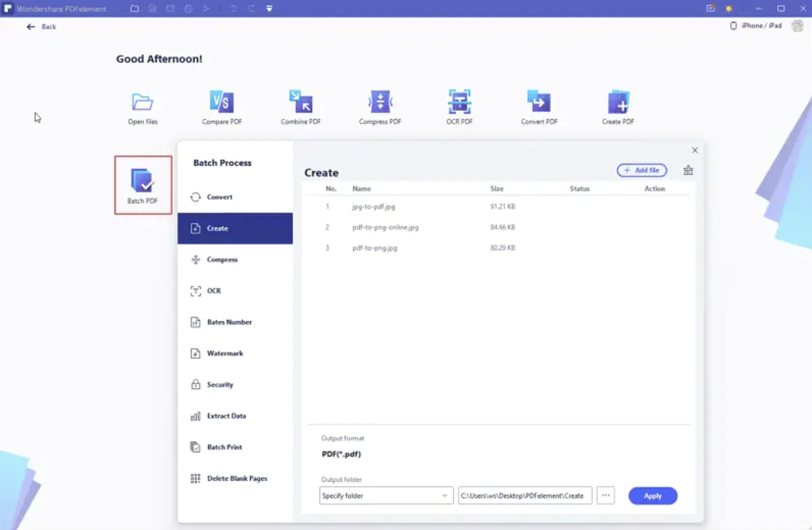
Task: Click the Open files folder icon
Action: click(x=142, y=102)
